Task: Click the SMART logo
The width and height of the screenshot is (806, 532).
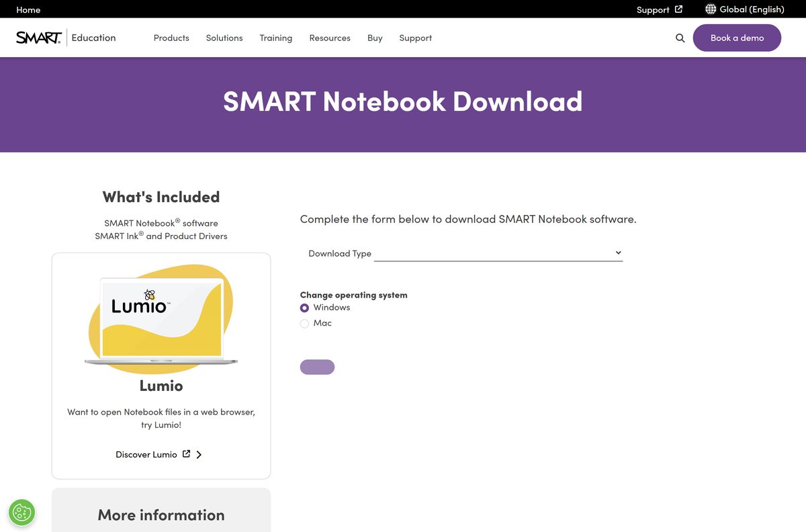Action: tap(39, 38)
